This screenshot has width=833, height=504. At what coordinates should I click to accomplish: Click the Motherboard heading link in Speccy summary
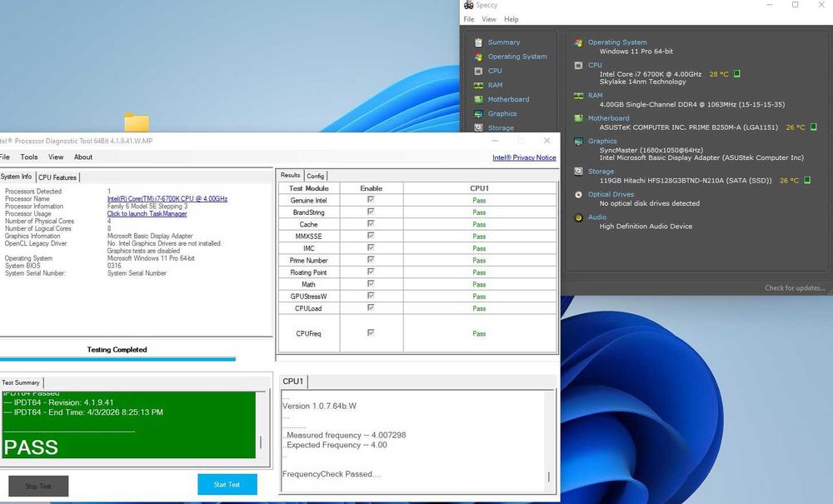[x=608, y=118]
